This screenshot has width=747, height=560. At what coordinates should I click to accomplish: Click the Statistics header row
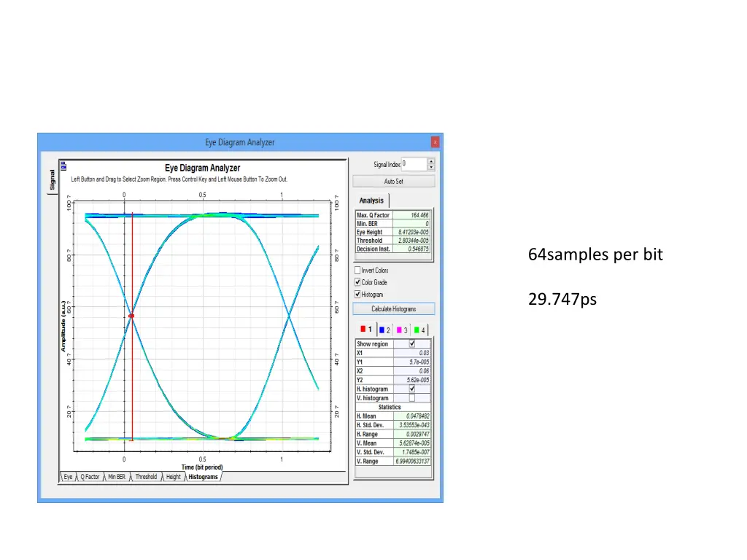393,407
